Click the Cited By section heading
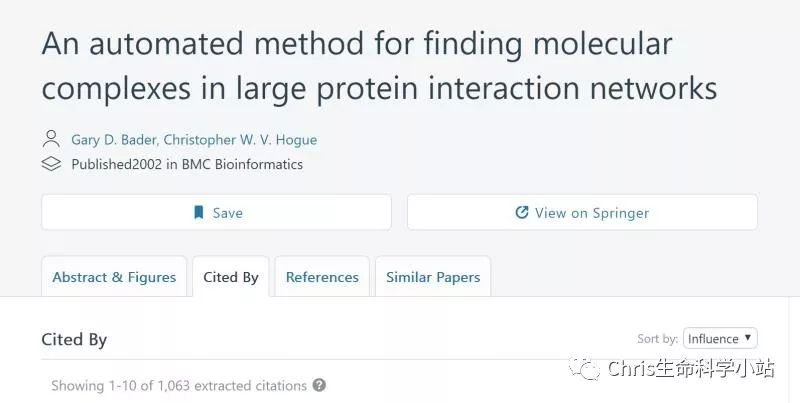This screenshot has width=800, height=403. pos(74,340)
